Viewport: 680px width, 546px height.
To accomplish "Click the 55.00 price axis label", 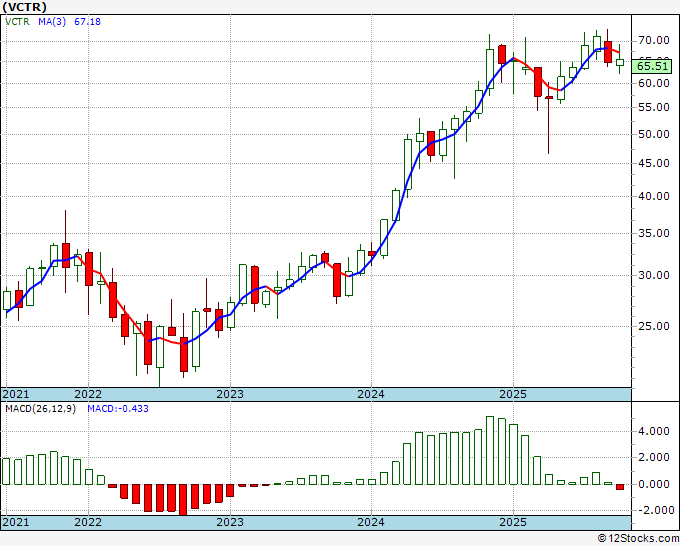I will tap(654, 108).
